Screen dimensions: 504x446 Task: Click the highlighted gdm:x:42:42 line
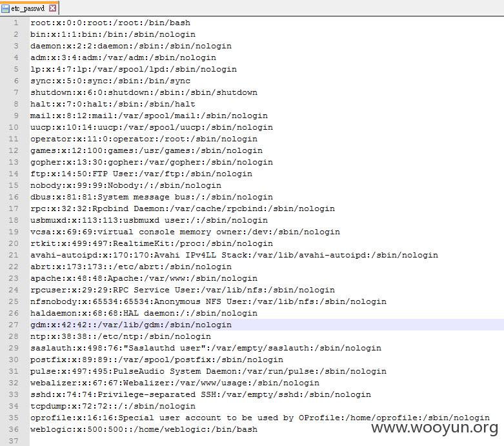click(131, 325)
